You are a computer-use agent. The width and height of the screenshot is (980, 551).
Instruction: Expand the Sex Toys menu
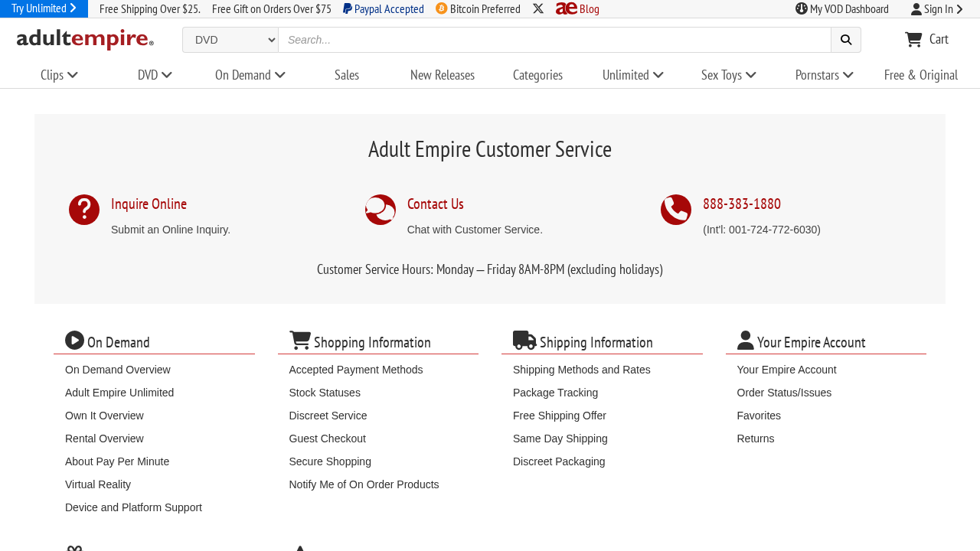pyautogui.click(x=729, y=75)
